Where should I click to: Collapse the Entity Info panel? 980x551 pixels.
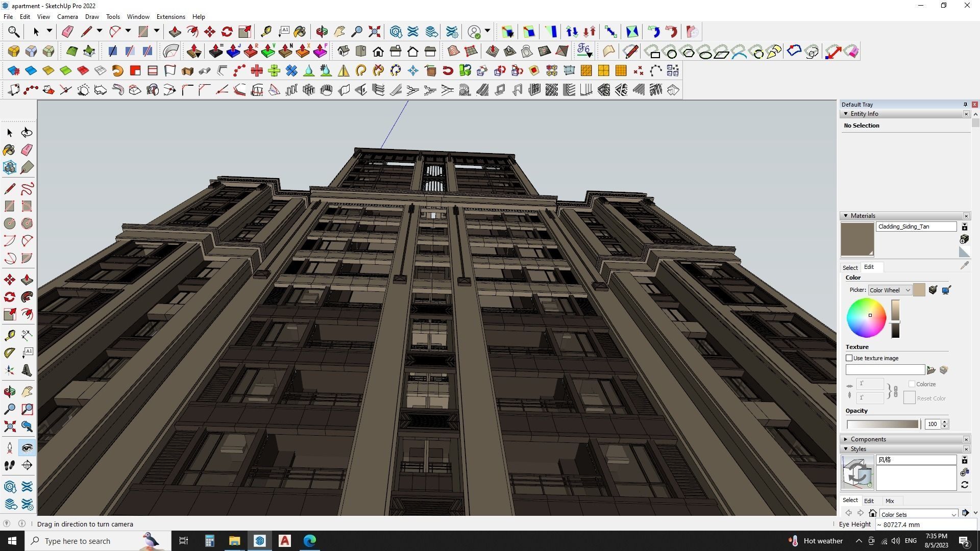coord(846,114)
